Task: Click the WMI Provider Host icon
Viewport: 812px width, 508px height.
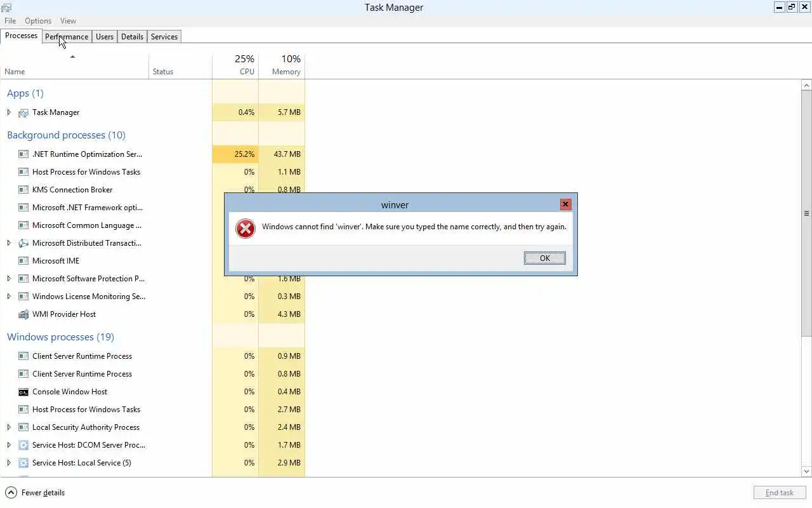Action: tap(23, 314)
